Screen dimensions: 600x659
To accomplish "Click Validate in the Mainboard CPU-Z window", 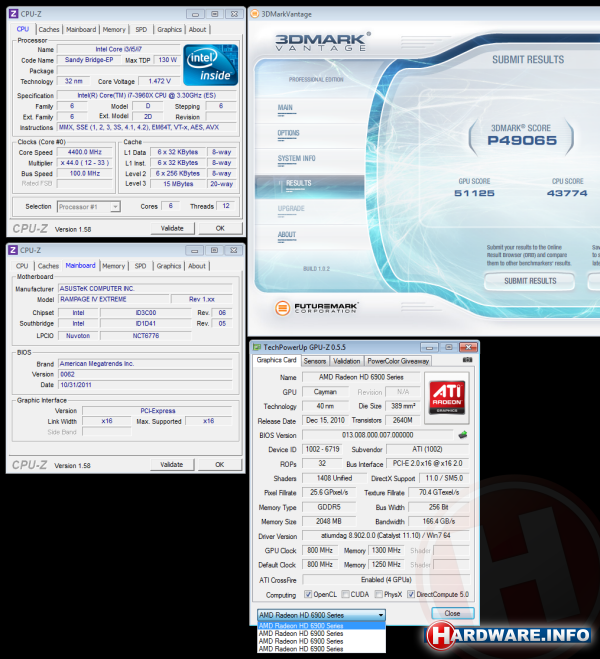I will 171,464.
